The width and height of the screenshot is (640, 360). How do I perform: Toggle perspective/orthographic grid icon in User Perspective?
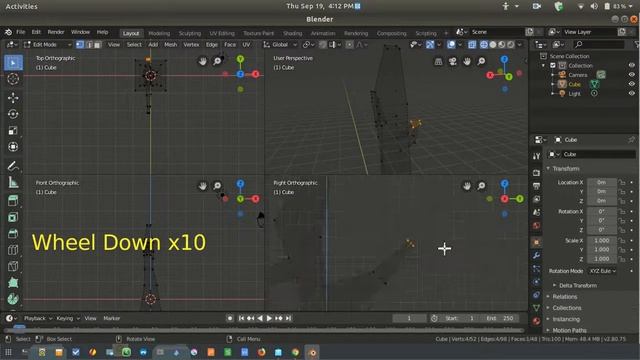tap(438, 61)
